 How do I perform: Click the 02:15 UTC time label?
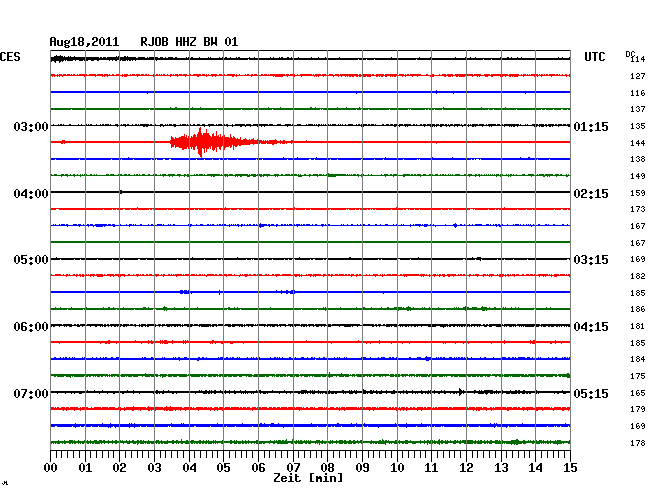[x=591, y=194]
